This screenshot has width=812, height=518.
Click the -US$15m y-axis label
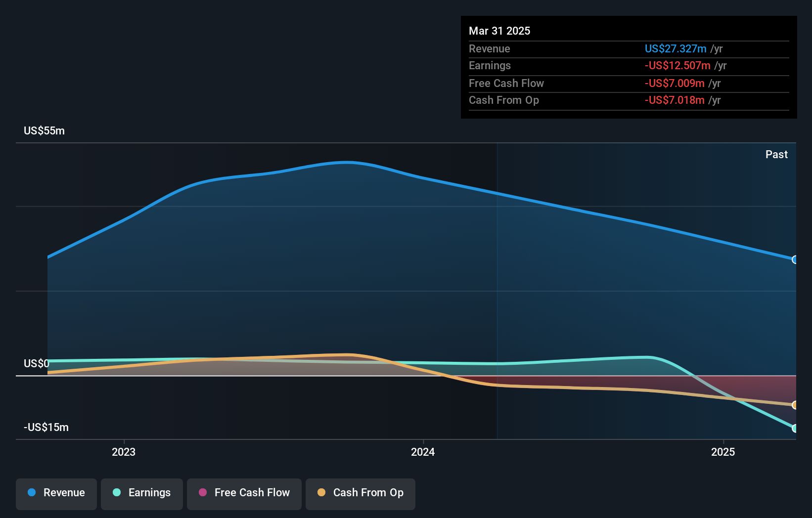(46, 428)
